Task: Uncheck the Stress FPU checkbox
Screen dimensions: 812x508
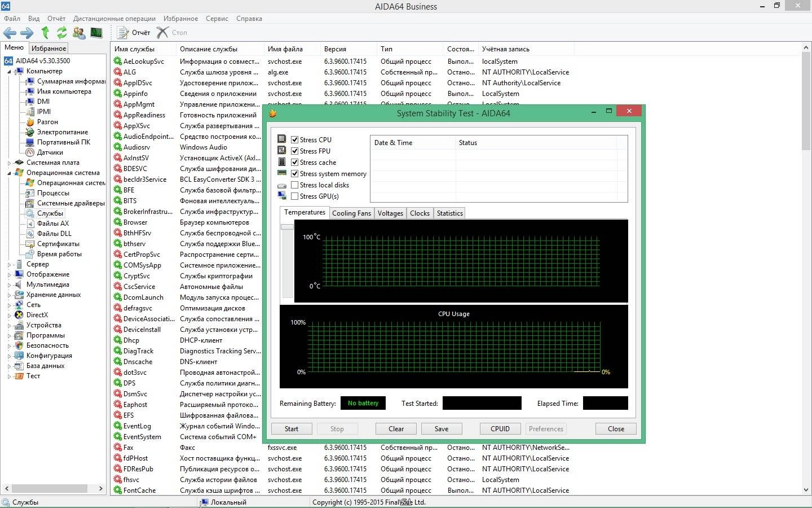Action: point(294,151)
